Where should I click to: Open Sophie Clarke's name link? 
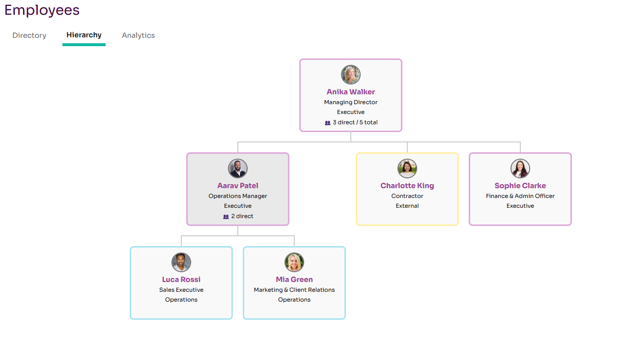pos(520,186)
